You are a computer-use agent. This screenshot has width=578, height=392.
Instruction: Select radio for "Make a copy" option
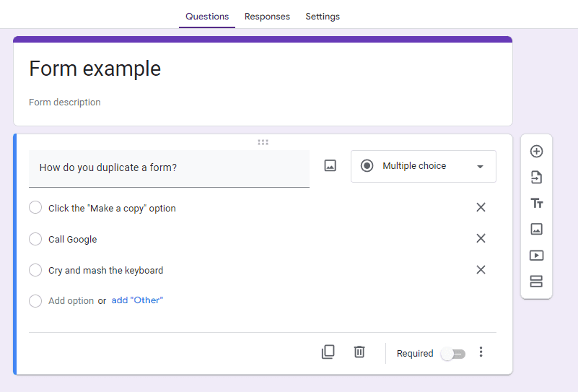35,207
